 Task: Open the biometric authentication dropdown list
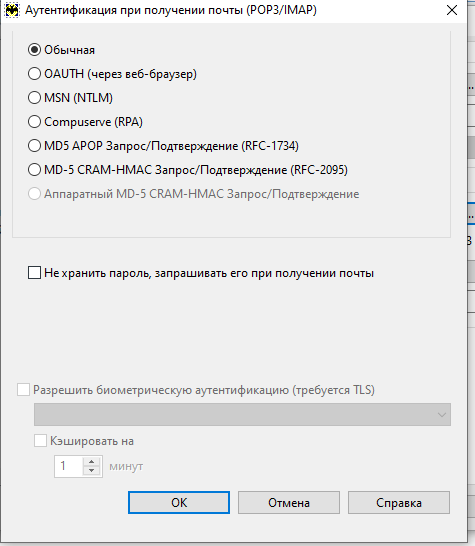242,414
